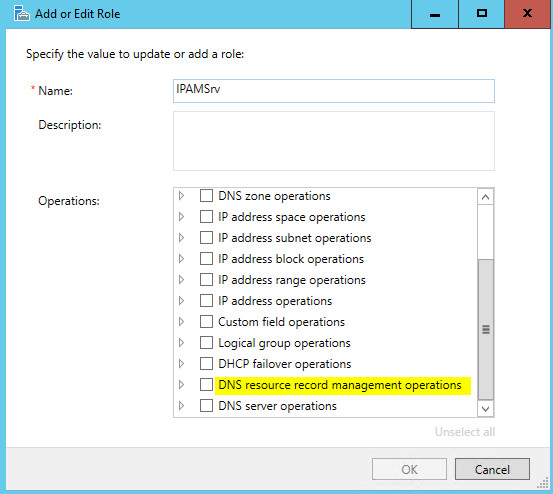Select the IP address range operations label

click(x=292, y=280)
